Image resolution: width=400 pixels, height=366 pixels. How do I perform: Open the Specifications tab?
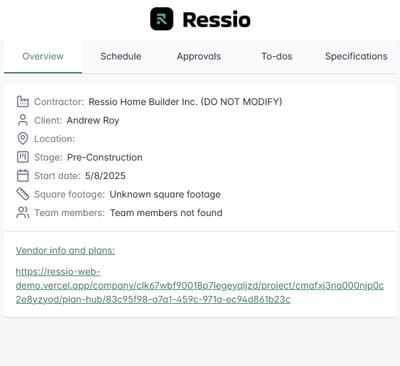point(356,56)
